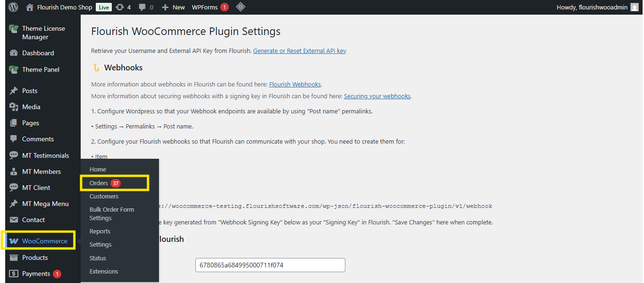Click the Media icon in sidebar
The image size is (644, 283).
click(14, 107)
